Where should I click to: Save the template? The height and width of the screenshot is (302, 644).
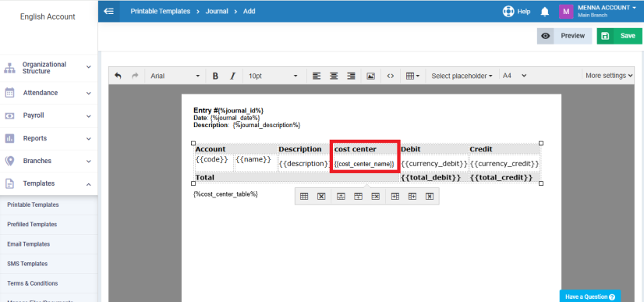(619, 36)
